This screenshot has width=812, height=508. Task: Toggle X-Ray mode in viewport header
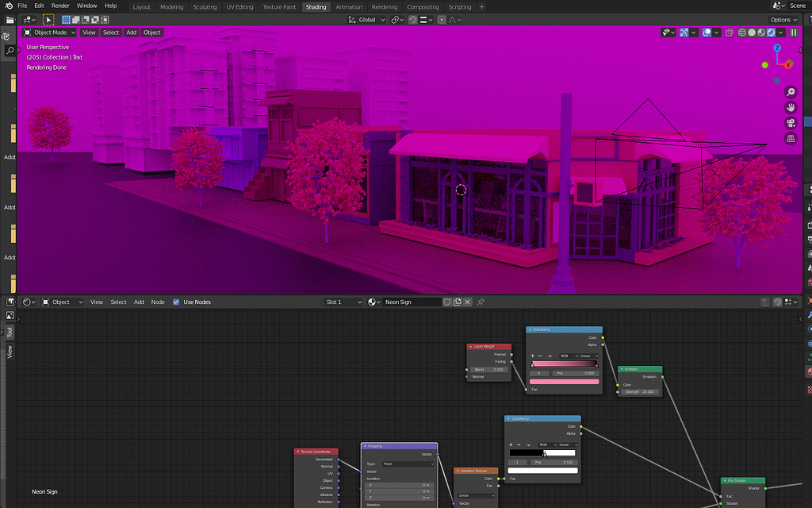(730, 32)
